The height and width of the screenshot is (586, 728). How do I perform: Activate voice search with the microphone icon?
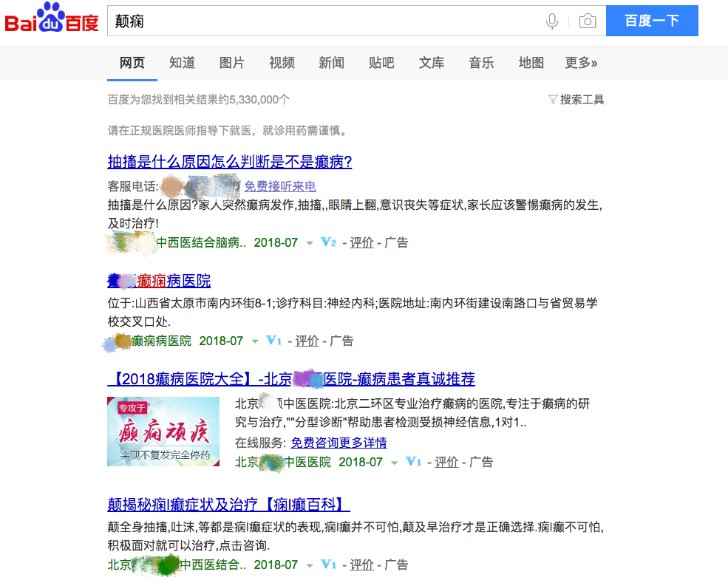552,21
